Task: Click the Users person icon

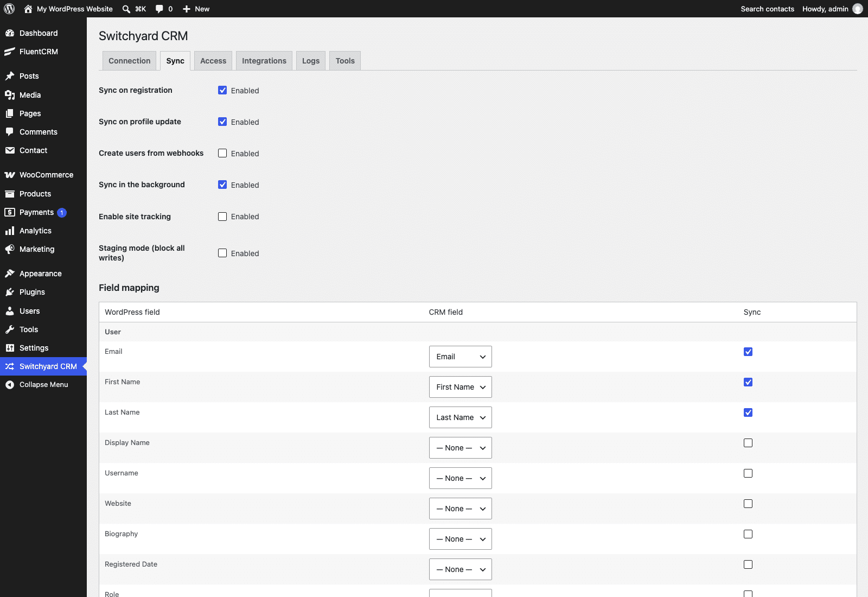Action: tap(10, 311)
